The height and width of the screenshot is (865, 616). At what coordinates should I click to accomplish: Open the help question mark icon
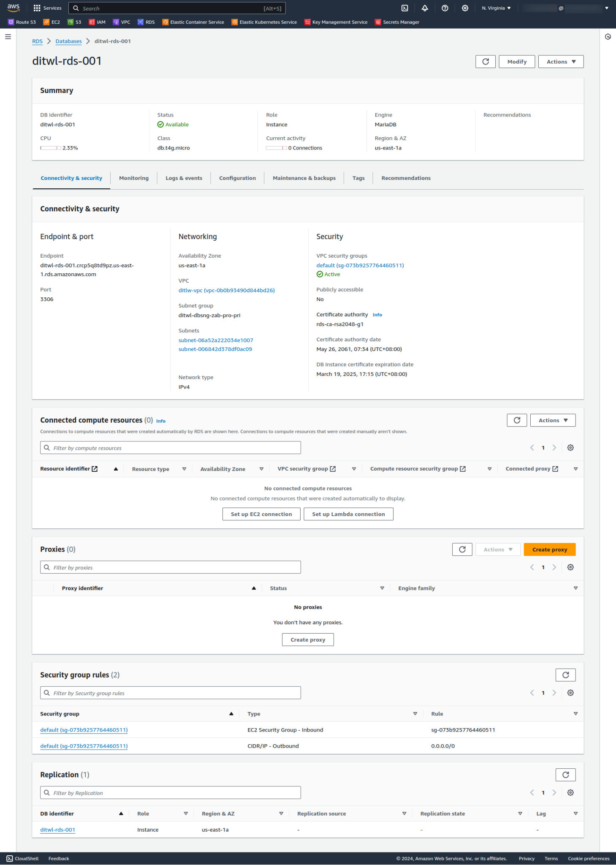coord(445,8)
